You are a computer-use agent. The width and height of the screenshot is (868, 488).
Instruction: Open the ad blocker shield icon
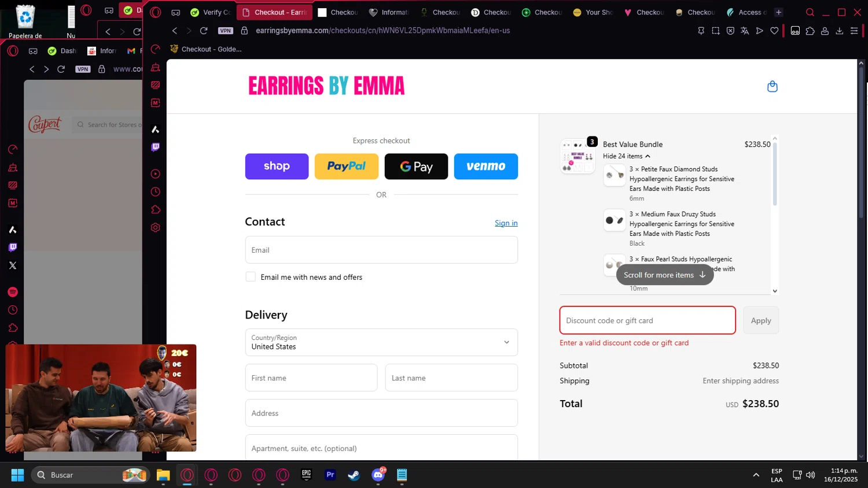click(730, 31)
